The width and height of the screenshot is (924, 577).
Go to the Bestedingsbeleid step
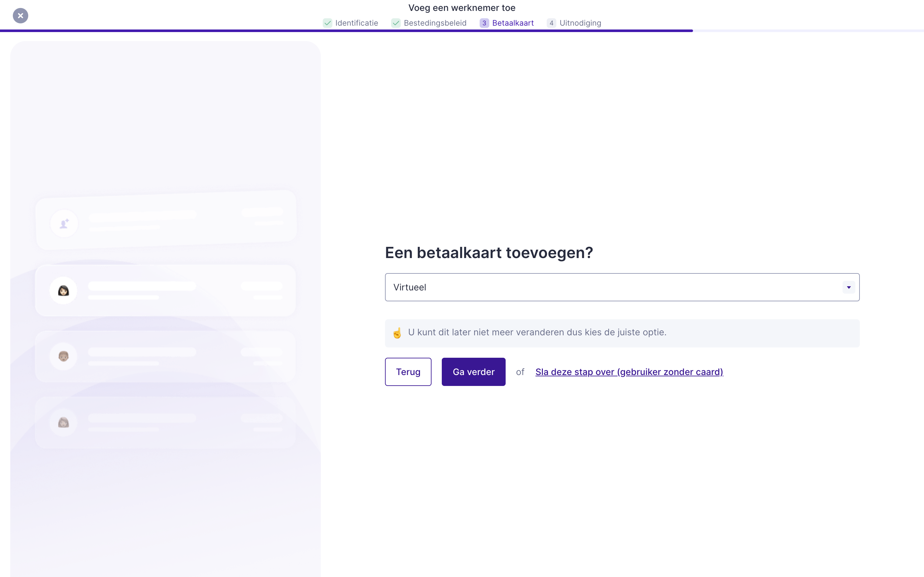pos(435,23)
